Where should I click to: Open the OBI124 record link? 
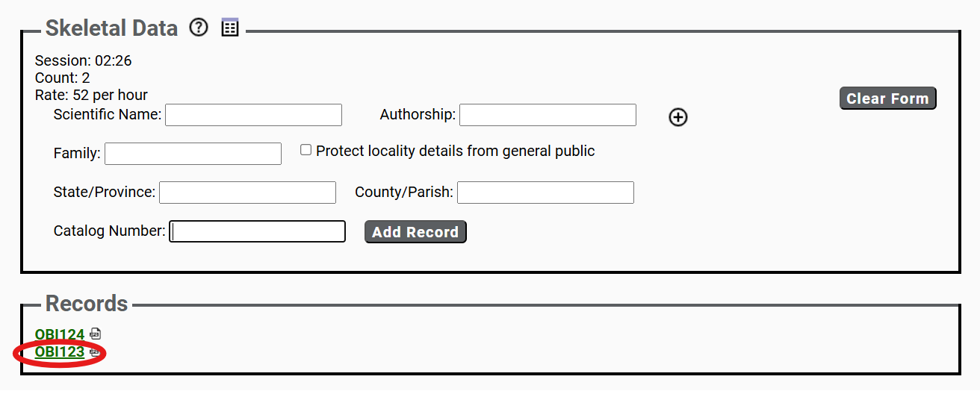[60, 334]
